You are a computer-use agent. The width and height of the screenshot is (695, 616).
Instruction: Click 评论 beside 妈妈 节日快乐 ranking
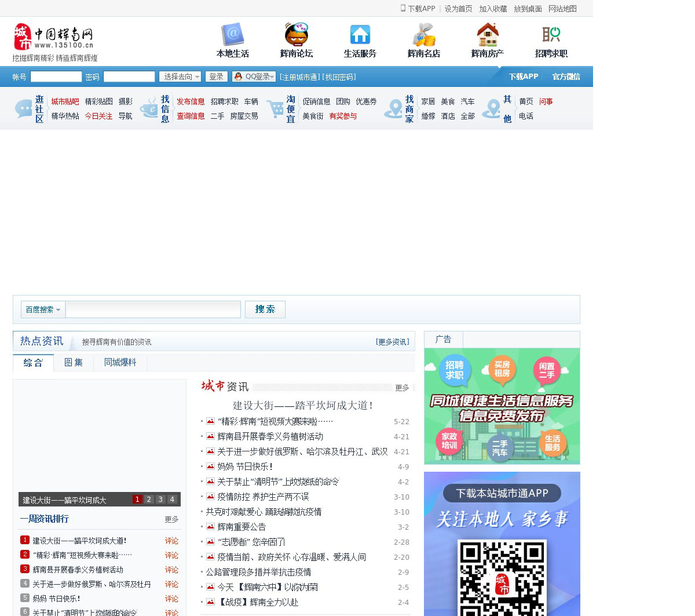pos(171,599)
